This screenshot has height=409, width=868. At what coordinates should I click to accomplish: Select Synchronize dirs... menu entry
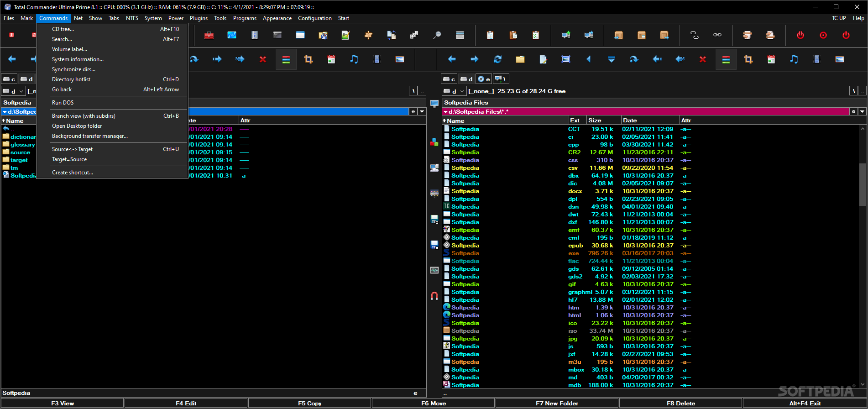tap(112, 69)
